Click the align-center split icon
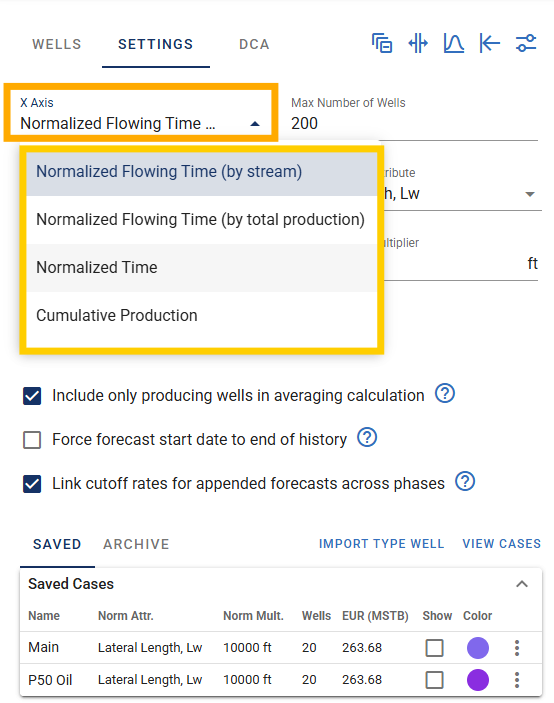Screen dimensions: 554x703 (418, 43)
